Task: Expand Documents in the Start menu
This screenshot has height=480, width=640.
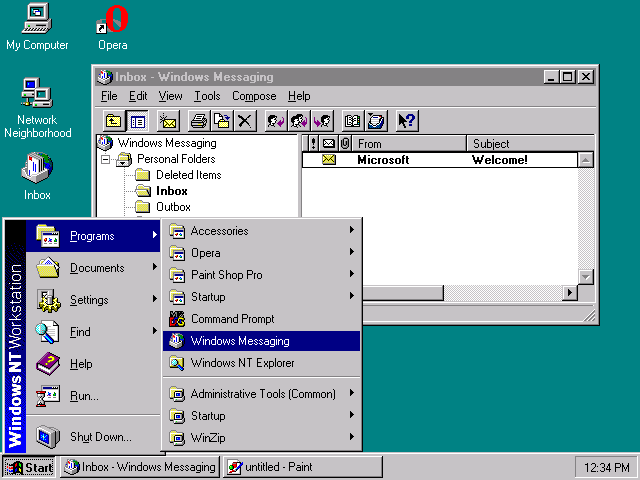Action: (x=93, y=268)
